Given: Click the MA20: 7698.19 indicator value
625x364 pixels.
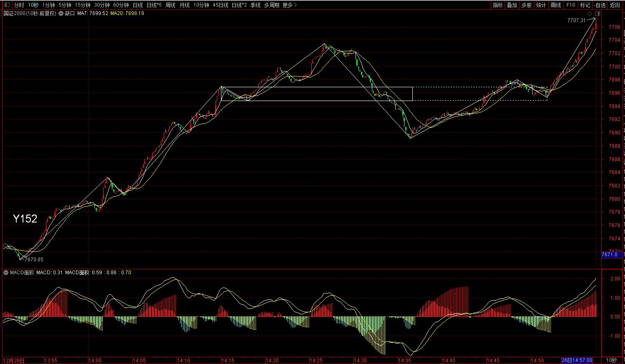Looking at the screenshot, I should click(127, 13).
